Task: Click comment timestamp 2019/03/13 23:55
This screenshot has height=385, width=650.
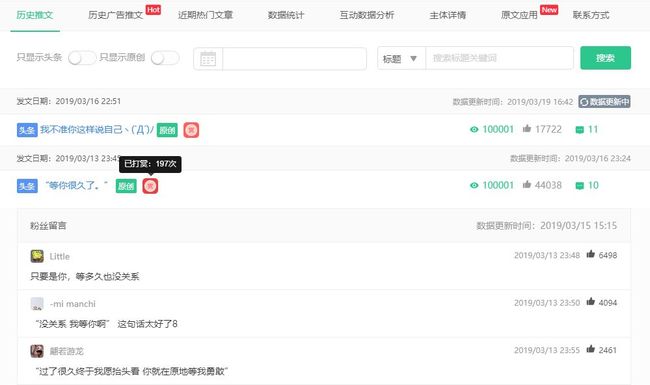Action: pyautogui.click(x=547, y=350)
